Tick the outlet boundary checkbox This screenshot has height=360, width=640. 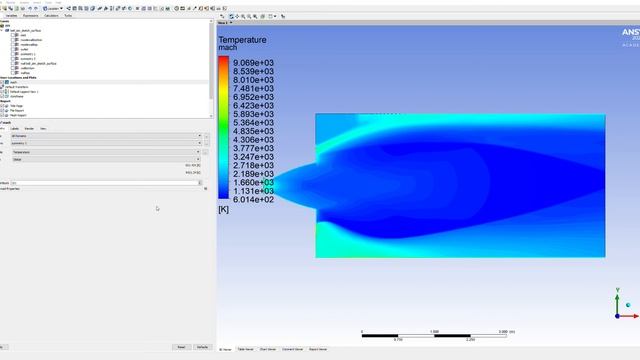(x=13, y=49)
